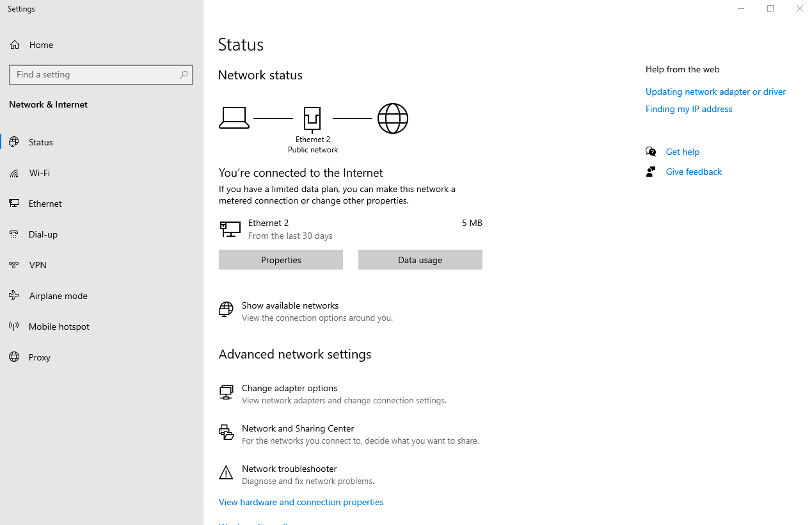Launch the Network troubleshooter
812x525 pixels.
pyautogui.click(x=289, y=469)
